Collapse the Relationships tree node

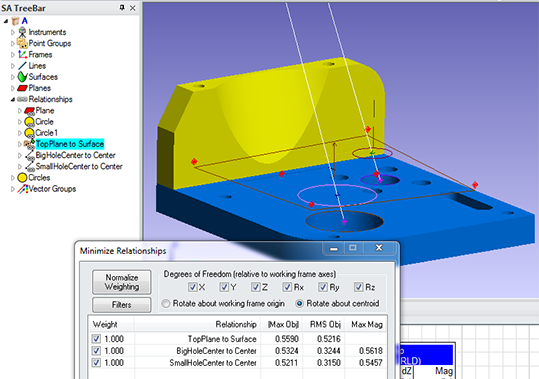tap(13, 100)
